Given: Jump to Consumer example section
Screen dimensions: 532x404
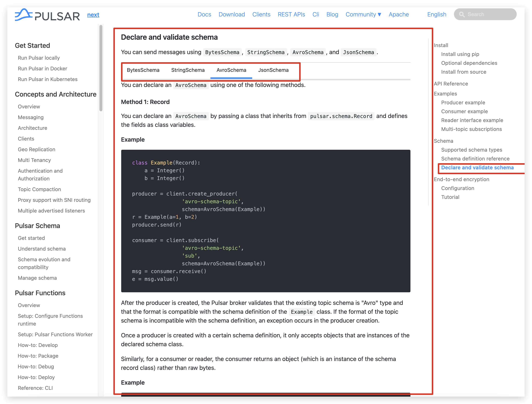Looking at the screenshot, I should [464, 112].
